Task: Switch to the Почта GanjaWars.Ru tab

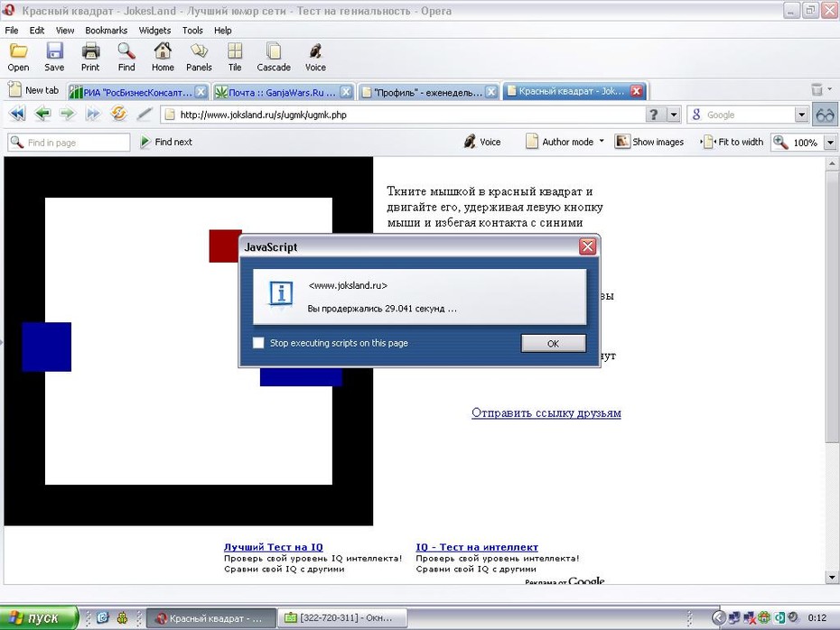Action: (x=283, y=92)
